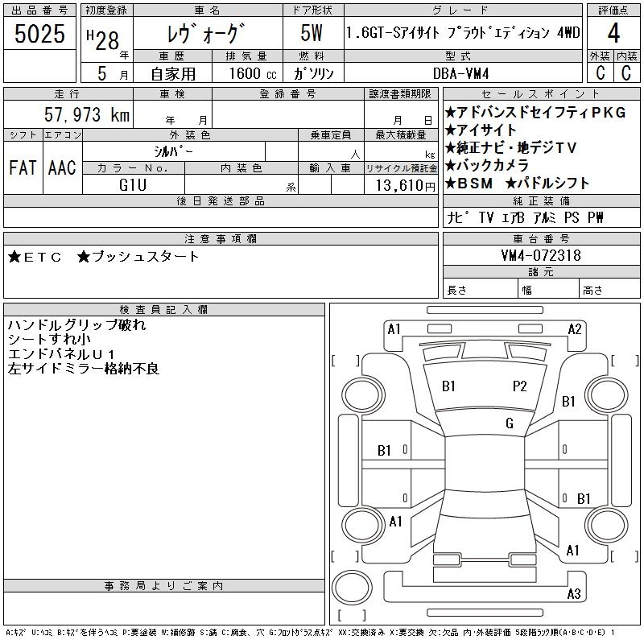This screenshot has height=644, width=644.
Task: Click the push start star item in the notes
Action: (x=138, y=257)
